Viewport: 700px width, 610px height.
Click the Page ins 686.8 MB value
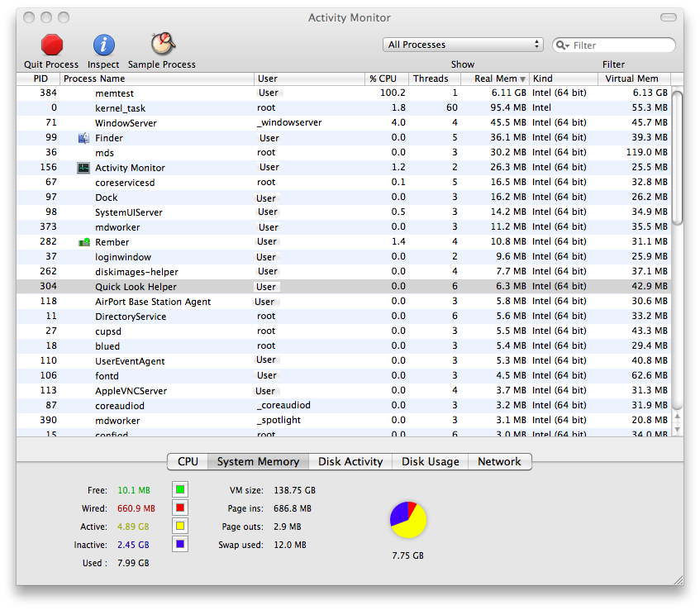point(293,508)
